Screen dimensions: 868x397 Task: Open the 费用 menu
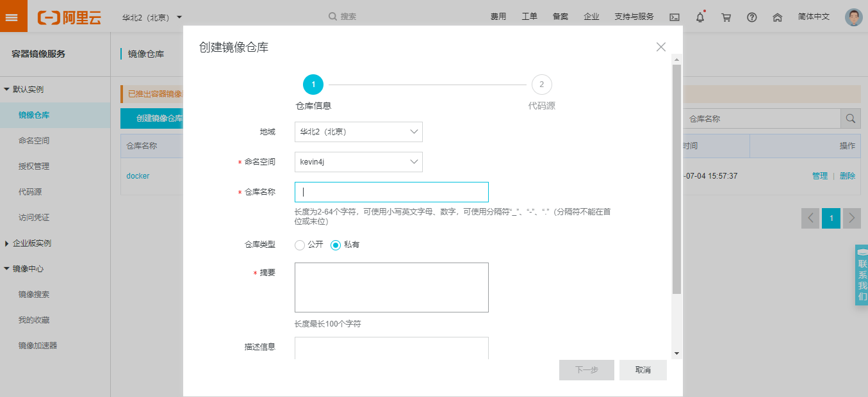(498, 16)
